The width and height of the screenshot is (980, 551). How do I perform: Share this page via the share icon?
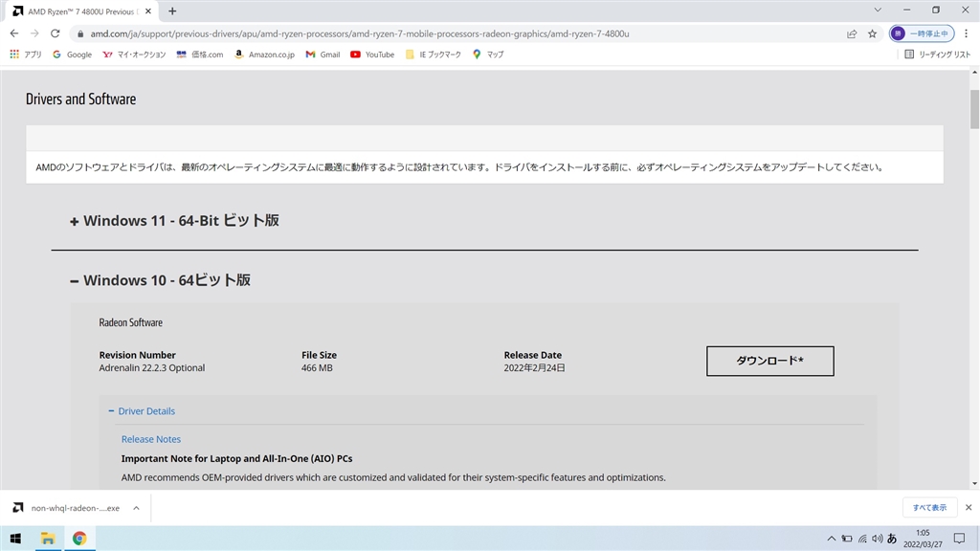851,33
